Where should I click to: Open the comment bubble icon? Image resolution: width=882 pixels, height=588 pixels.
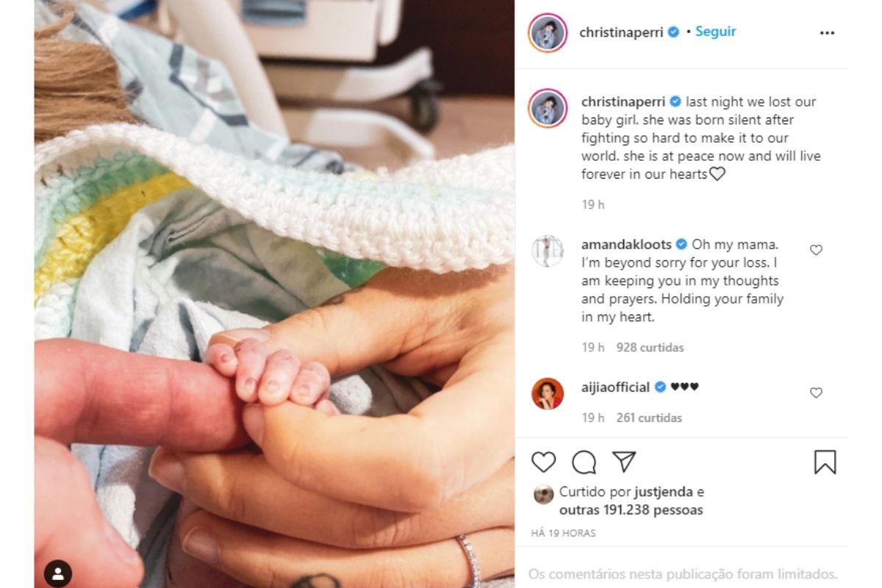[584, 462]
